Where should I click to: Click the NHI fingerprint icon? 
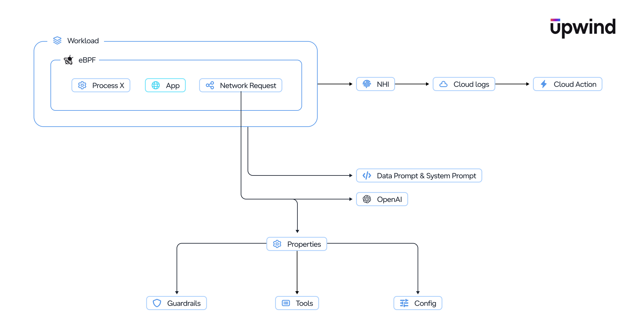(367, 84)
